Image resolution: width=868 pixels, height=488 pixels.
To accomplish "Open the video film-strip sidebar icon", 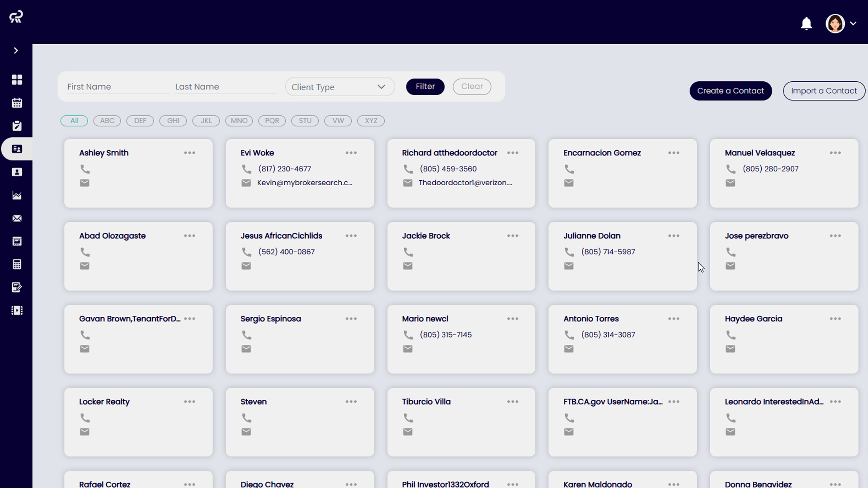I will 17,310.
